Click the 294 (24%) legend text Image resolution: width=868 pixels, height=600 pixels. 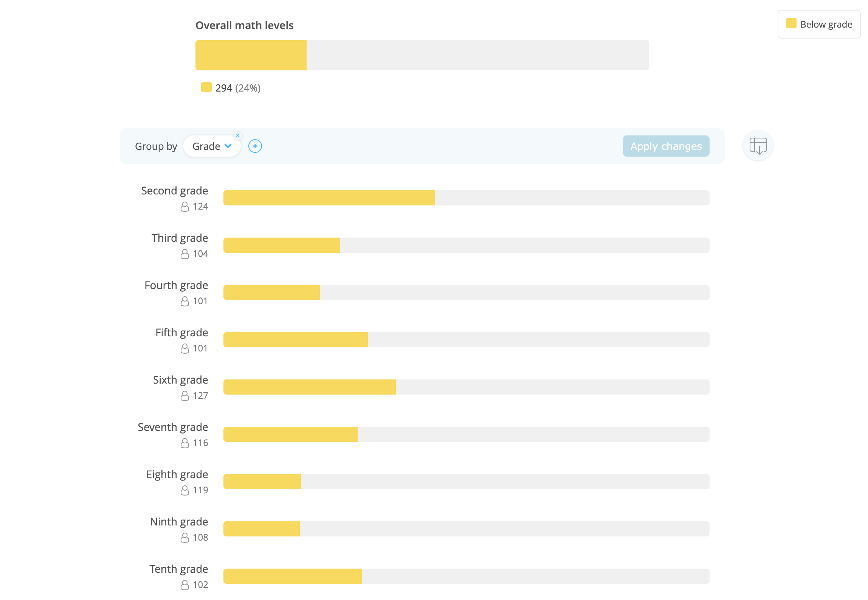pyautogui.click(x=238, y=87)
